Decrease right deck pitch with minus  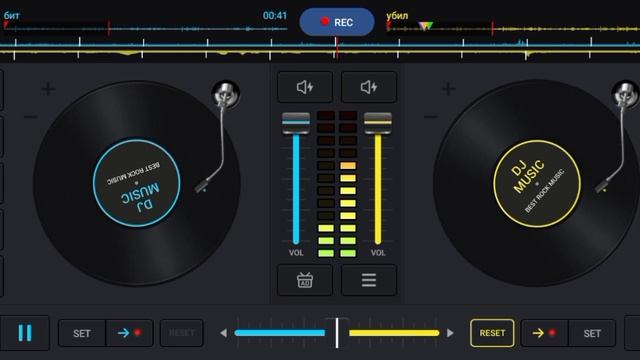point(431,118)
